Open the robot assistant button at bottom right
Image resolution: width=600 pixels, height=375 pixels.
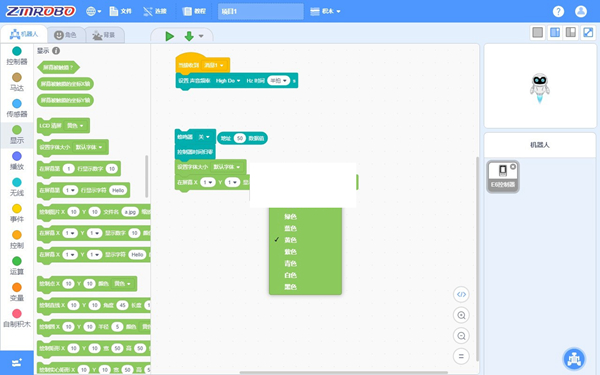(x=574, y=359)
